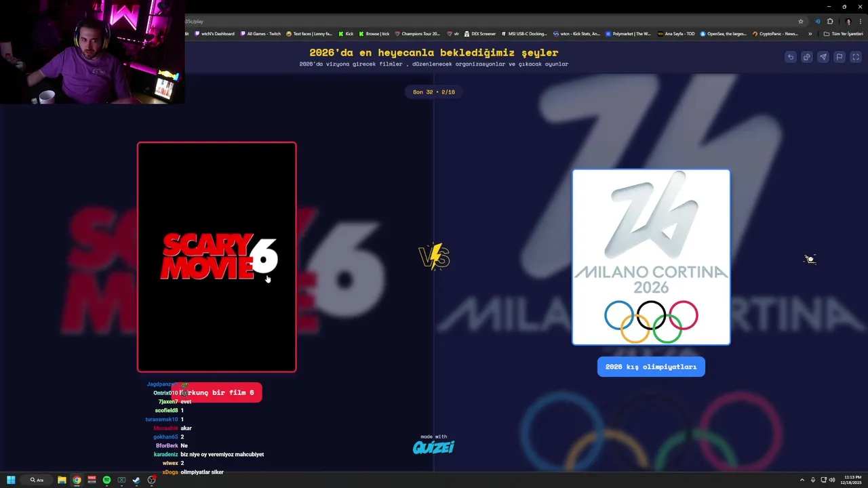Open the green X app on taskbar
Screen dimensions: 868x488
(x=121, y=480)
